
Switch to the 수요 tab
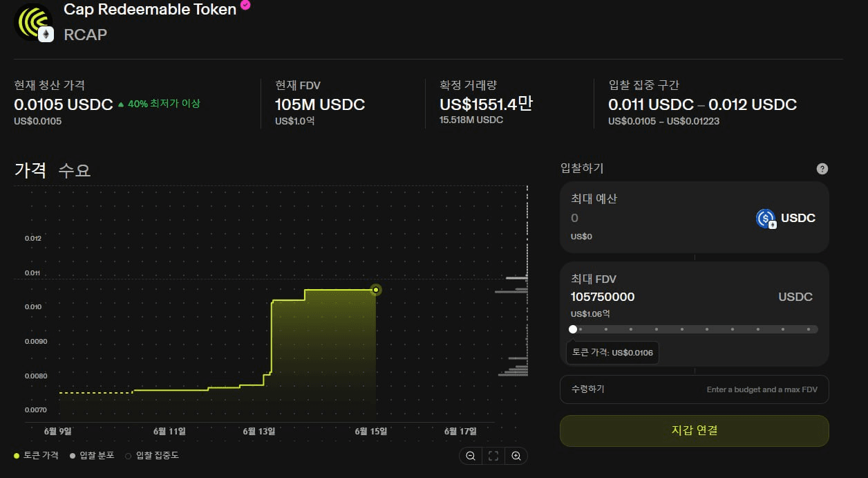tap(75, 170)
